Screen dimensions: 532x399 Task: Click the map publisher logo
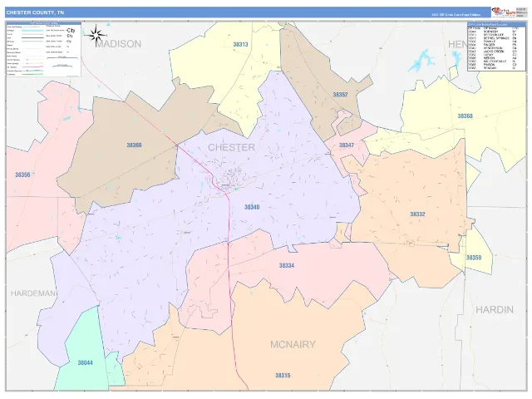click(x=504, y=12)
